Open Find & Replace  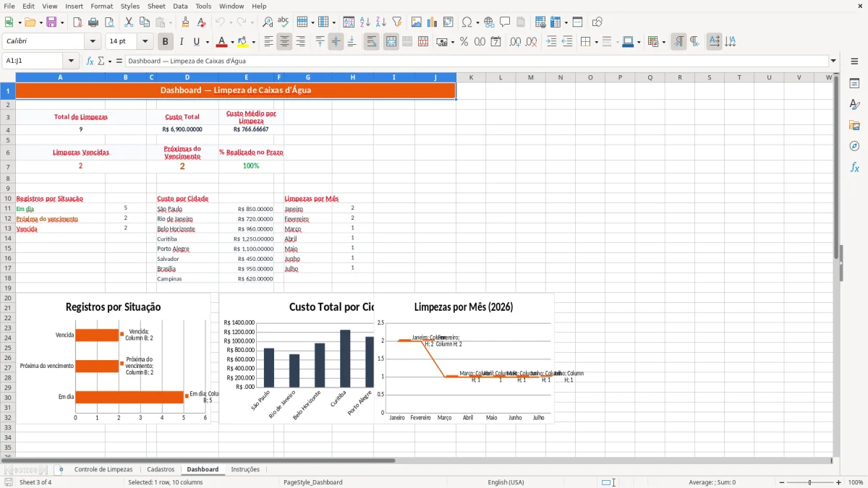click(x=268, y=22)
